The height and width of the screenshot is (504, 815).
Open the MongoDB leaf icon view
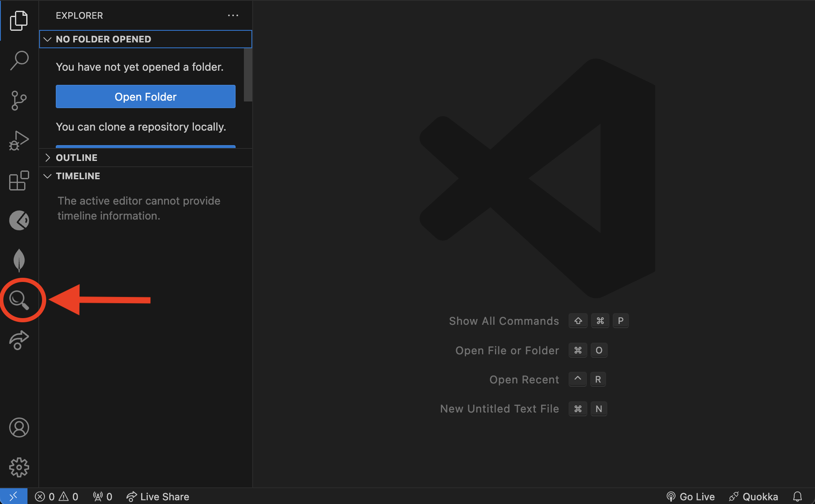[19, 260]
